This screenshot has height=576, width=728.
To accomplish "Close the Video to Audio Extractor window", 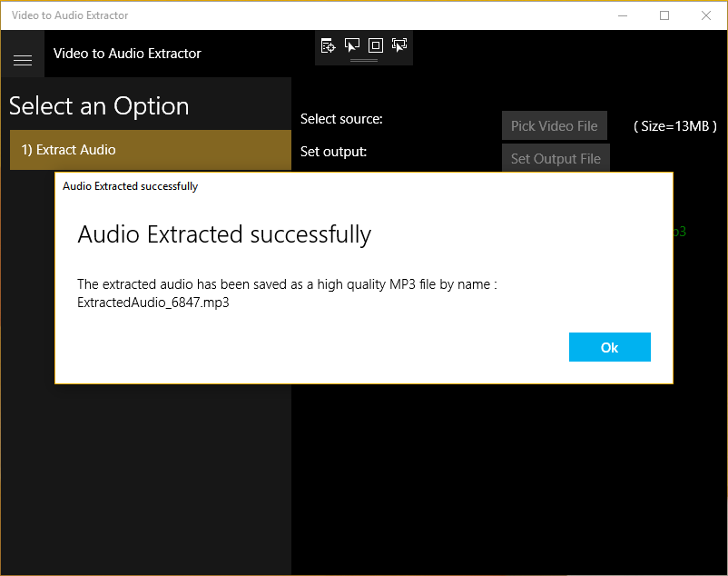I will pyautogui.click(x=706, y=15).
